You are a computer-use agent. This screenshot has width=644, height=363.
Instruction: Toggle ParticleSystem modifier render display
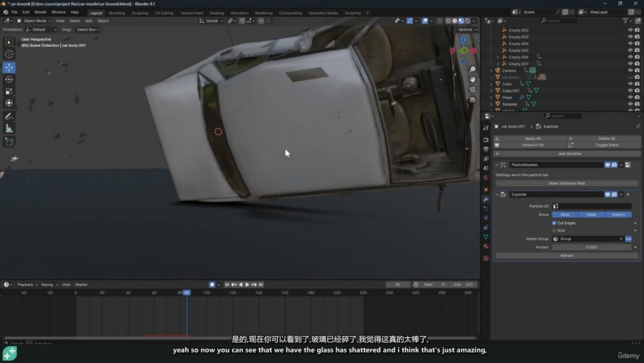coord(614,165)
